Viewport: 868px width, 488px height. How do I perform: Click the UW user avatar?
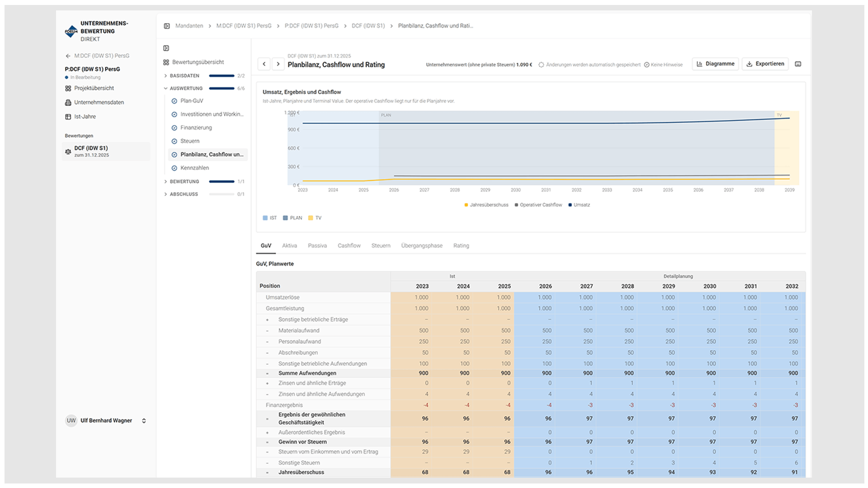pos(71,421)
